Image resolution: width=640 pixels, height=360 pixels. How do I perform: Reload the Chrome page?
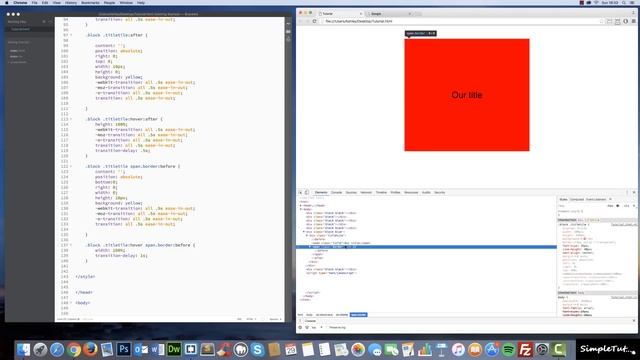[x=314, y=21]
